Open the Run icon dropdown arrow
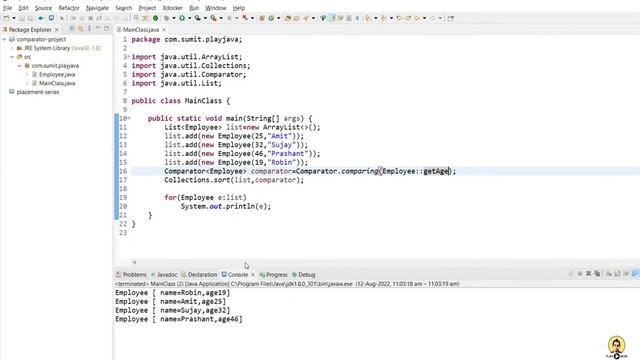This screenshot has height=360, width=640. click(189, 18)
